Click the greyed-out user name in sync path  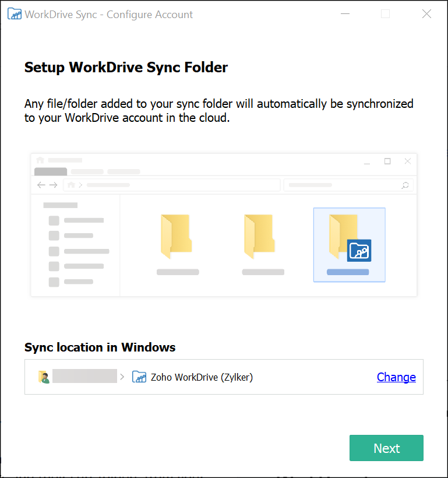[84, 376]
